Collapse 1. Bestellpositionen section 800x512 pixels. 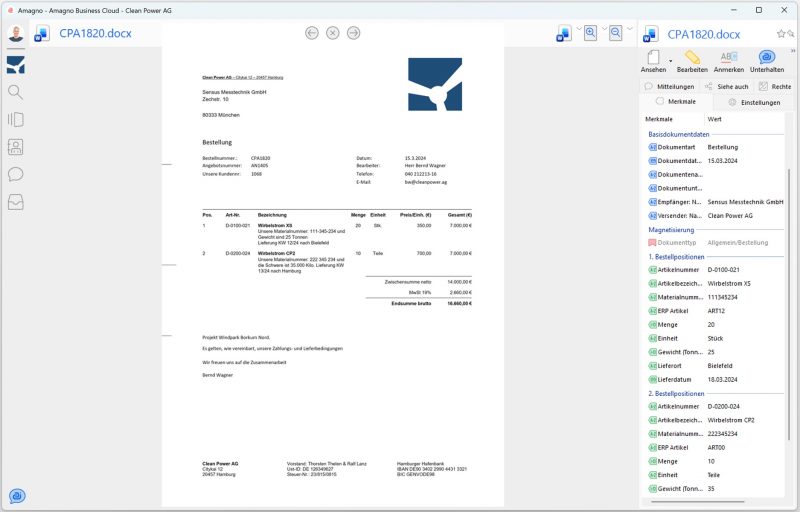(x=676, y=257)
